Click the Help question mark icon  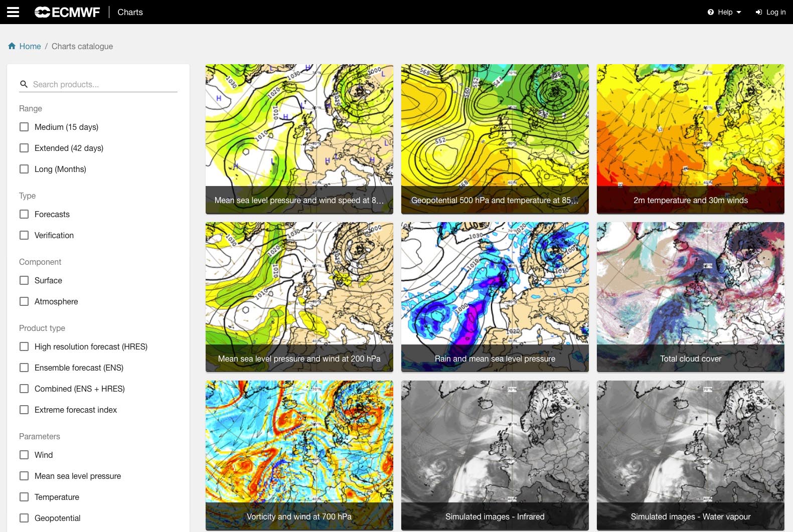(x=711, y=12)
